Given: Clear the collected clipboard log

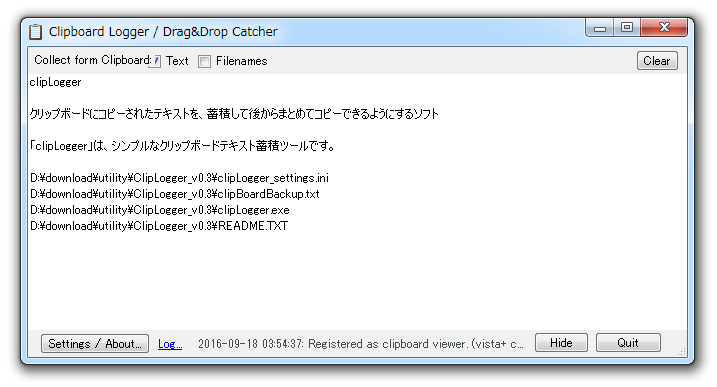Looking at the screenshot, I should (657, 61).
